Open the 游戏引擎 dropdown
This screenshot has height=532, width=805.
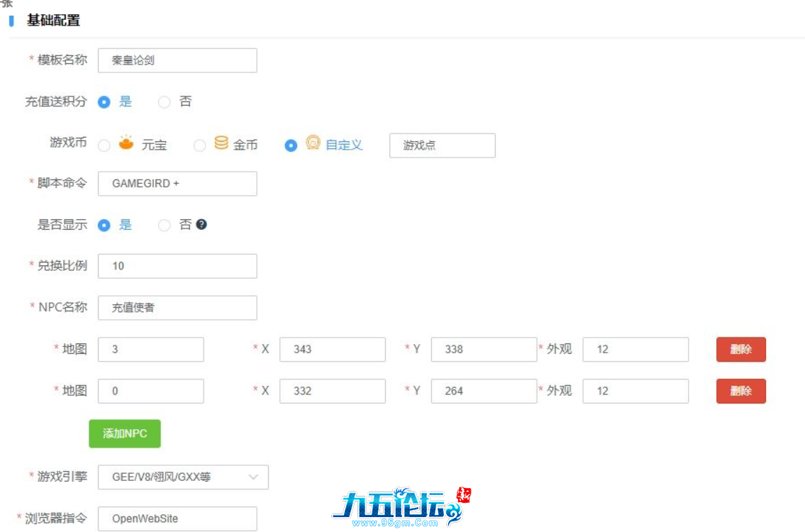[183, 477]
